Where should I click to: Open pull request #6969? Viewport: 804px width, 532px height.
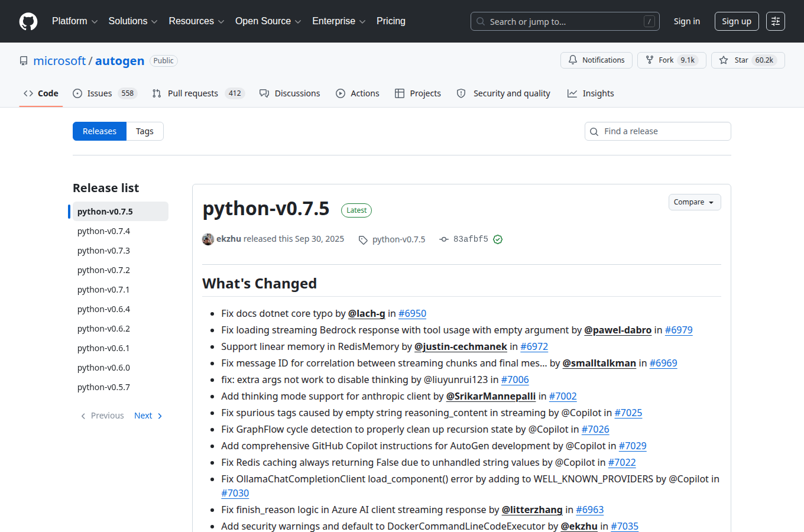coord(663,364)
